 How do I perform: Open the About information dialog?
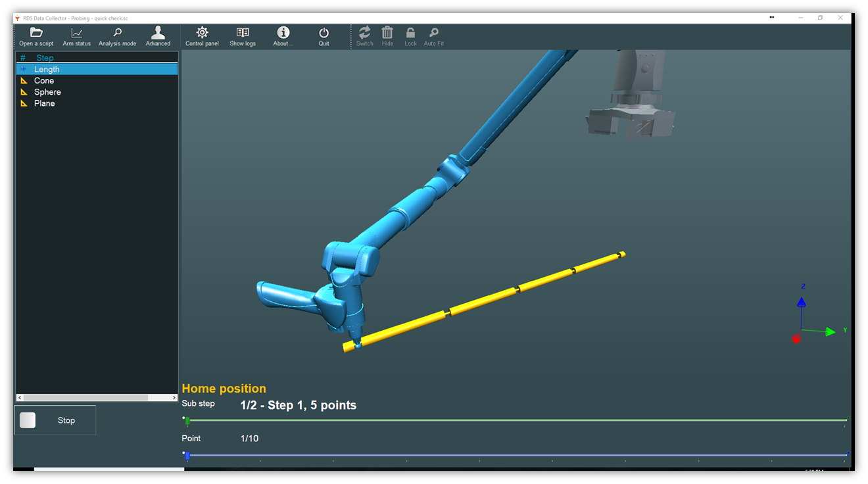tap(283, 36)
